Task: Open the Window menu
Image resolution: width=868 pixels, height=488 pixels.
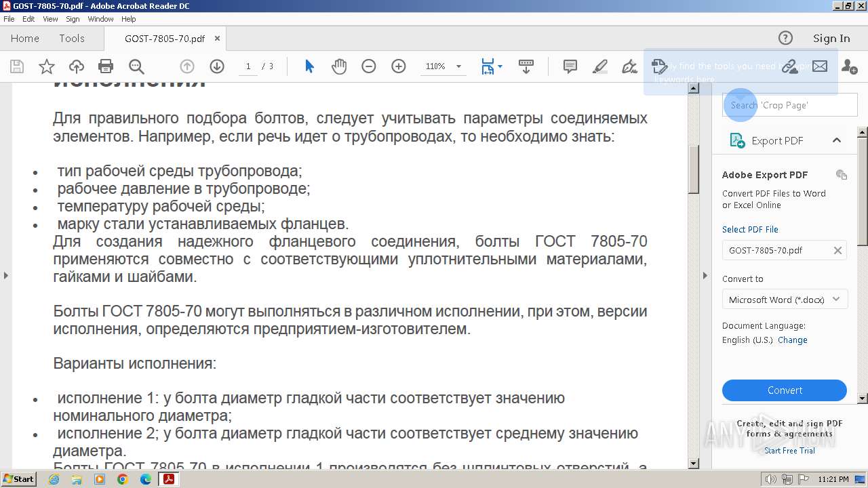Action: click(100, 19)
